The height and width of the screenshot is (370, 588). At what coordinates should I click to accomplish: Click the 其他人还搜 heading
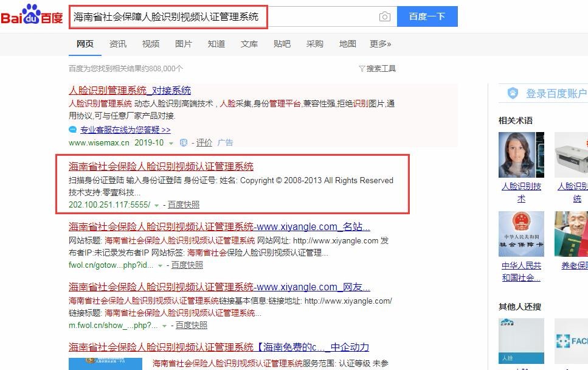click(x=519, y=307)
